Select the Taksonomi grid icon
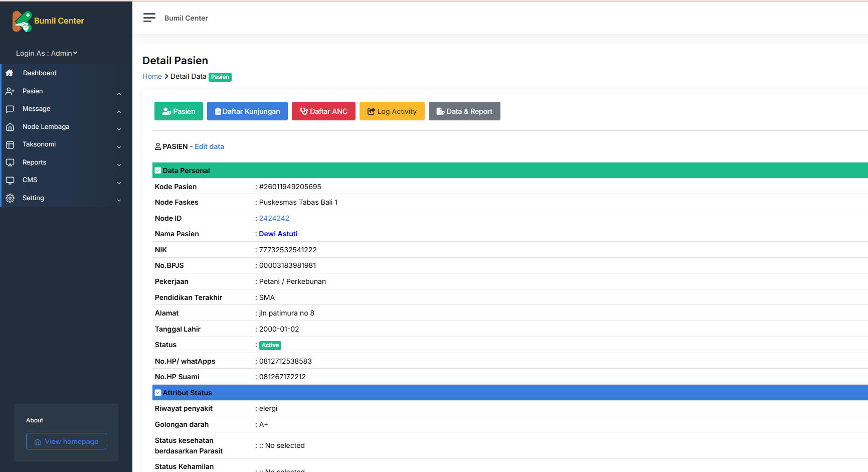868x472 pixels. [10, 144]
